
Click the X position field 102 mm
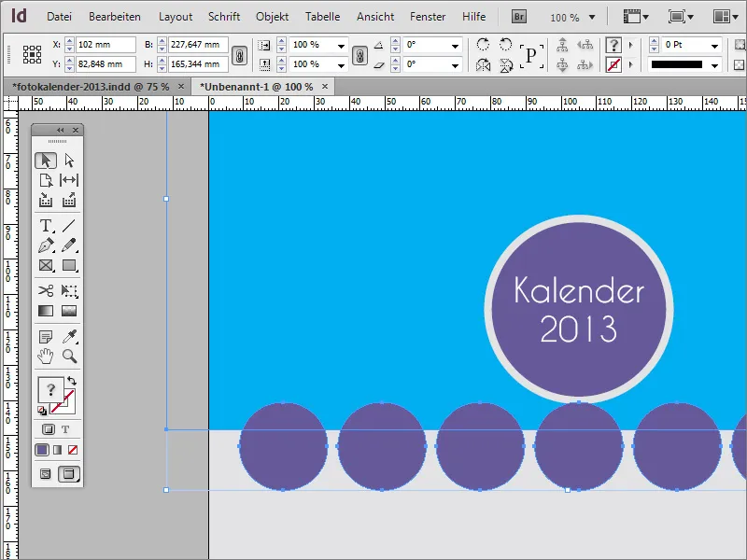[x=106, y=45]
